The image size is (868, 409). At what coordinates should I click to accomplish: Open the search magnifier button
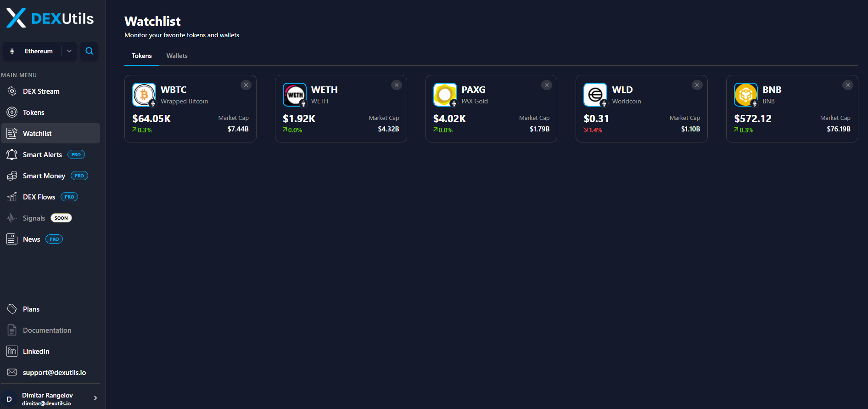click(89, 51)
